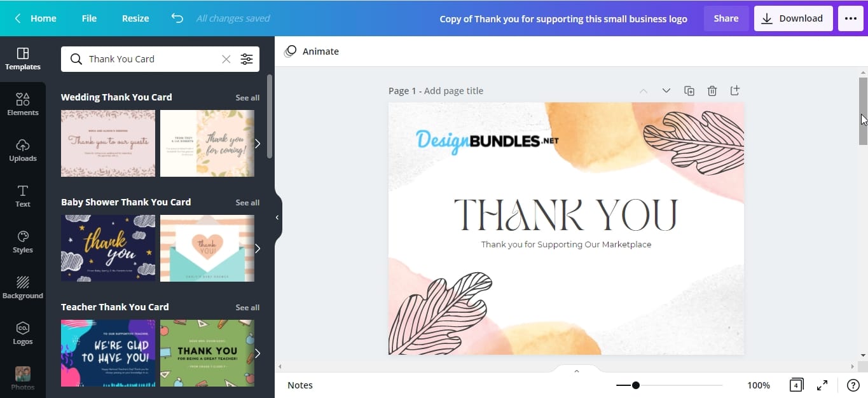This screenshot has width=868, height=398.
Task: Open the Logos sidebar panel
Action: pos(23,333)
